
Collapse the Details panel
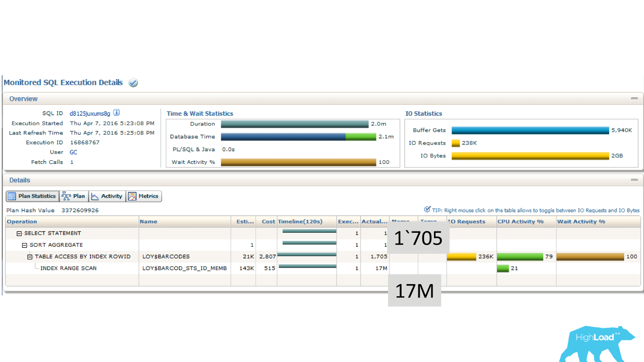point(634,180)
